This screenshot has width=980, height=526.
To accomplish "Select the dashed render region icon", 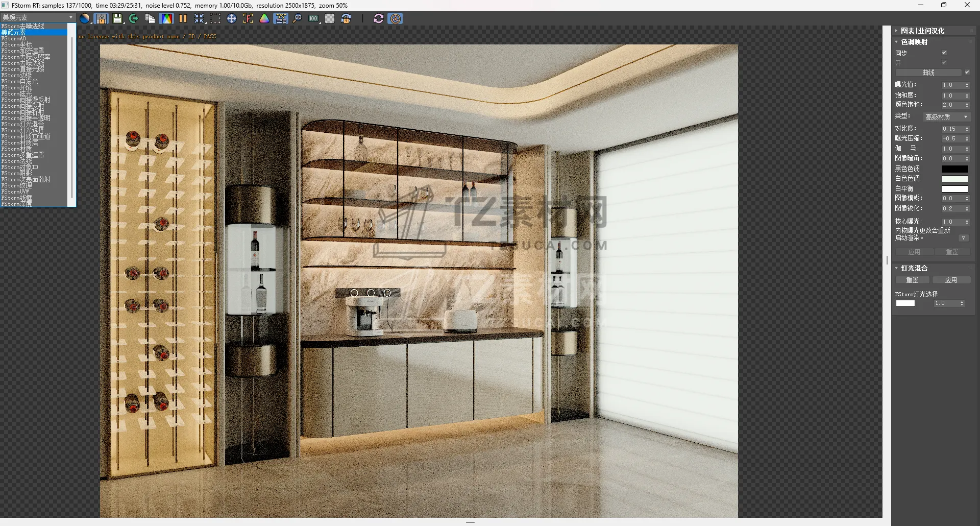I will tap(215, 19).
